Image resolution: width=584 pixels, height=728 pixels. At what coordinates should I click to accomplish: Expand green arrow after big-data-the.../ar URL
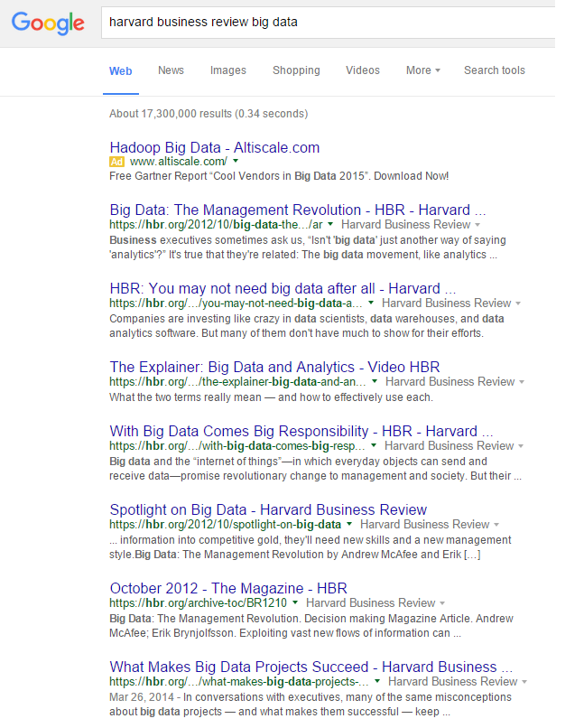pos(330,224)
